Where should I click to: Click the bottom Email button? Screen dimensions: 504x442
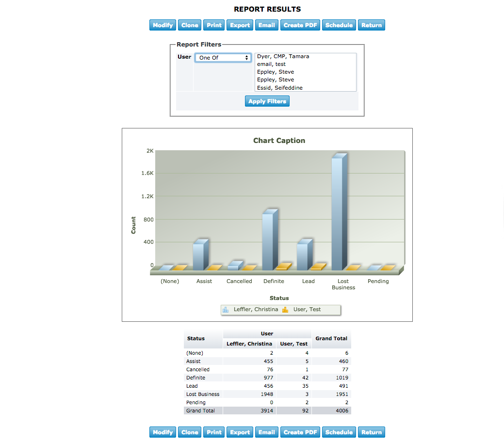click(266, 432)
